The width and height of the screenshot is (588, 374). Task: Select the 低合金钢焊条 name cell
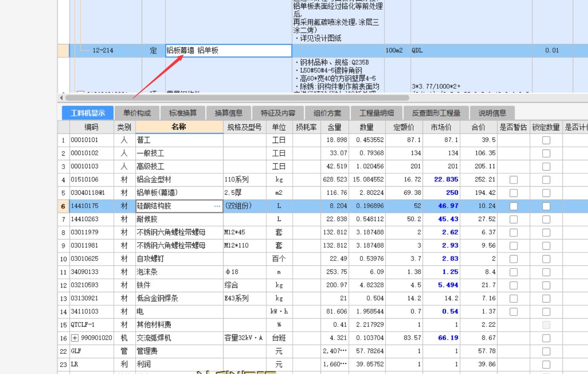[x=179, y=298]
